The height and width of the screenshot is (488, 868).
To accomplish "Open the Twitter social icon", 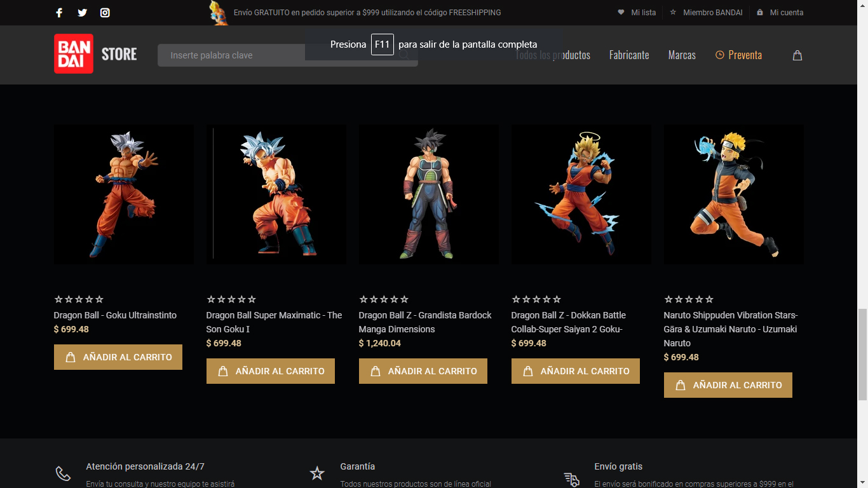I will (x=82, y=13).
